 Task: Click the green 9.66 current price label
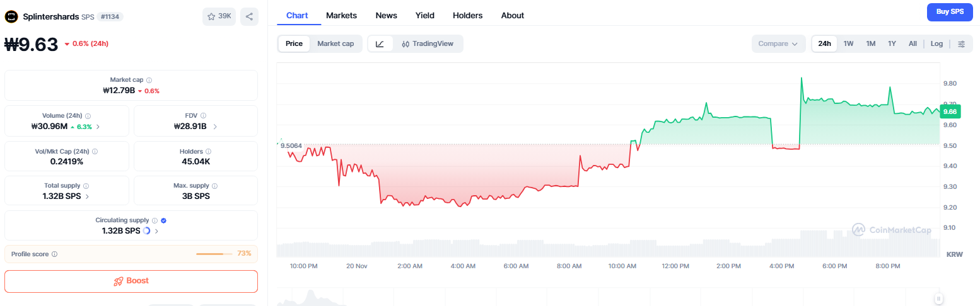pos(950,111)
